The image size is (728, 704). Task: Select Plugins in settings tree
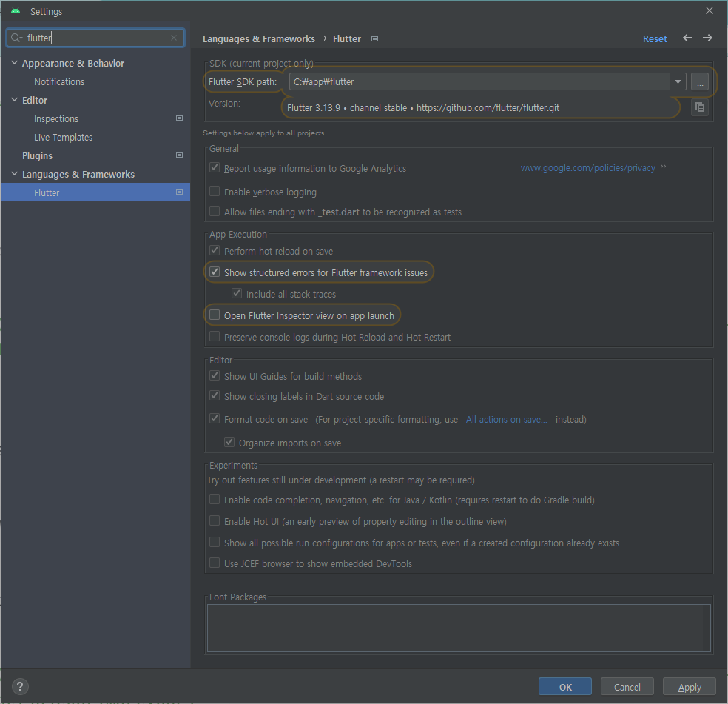(37, 155)
